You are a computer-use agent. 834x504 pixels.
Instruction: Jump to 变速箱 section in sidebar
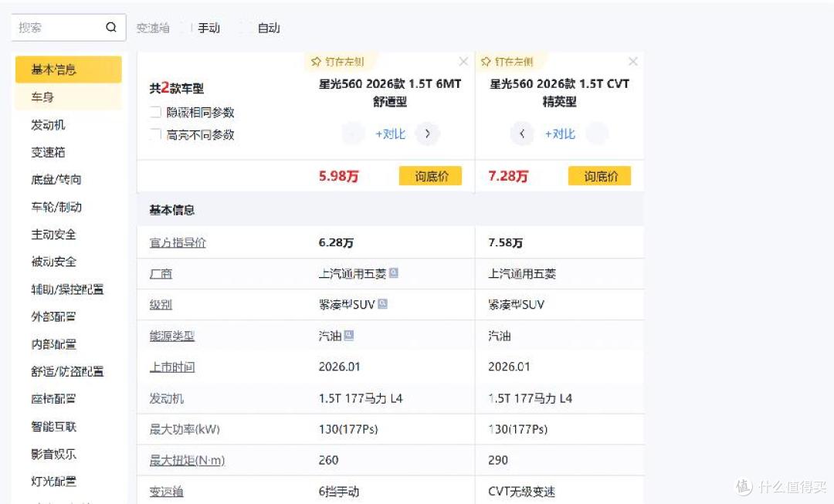click(48, 153)
